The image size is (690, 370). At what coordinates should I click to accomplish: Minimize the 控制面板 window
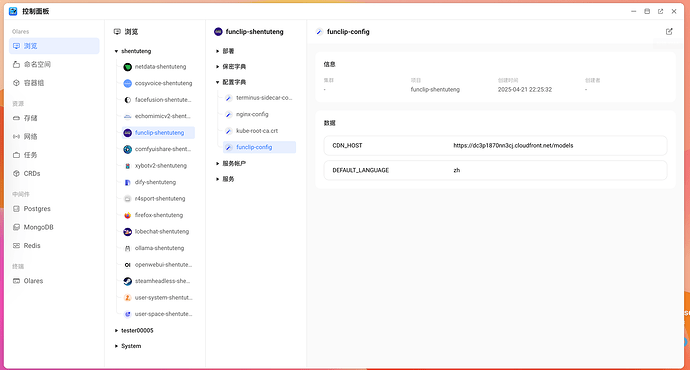click(634, 11)
